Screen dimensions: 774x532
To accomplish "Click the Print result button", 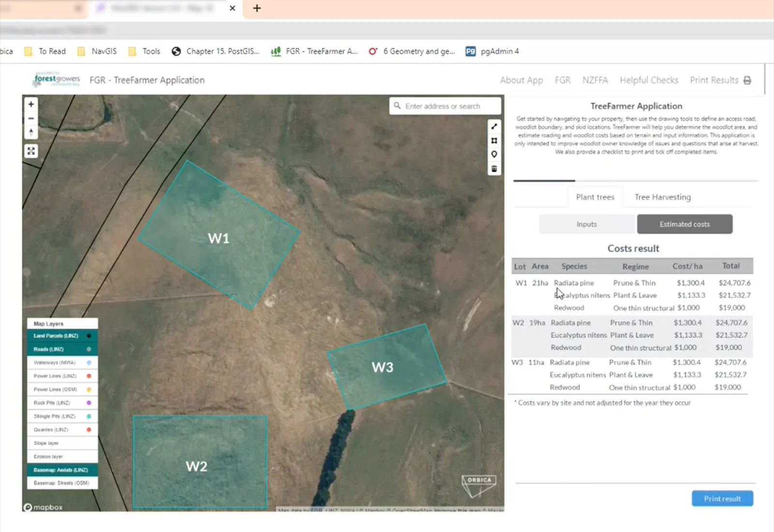I will point(722,499).
